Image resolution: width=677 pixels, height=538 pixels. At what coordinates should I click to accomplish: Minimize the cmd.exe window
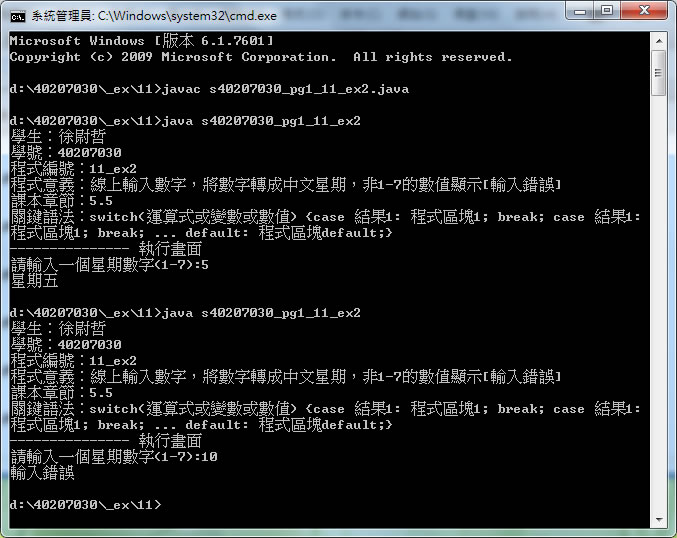[580, 10]
